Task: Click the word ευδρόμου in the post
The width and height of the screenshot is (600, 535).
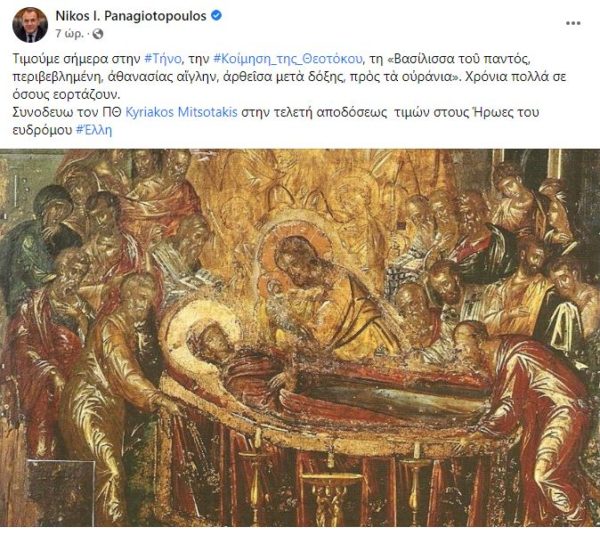Action: 42,130
